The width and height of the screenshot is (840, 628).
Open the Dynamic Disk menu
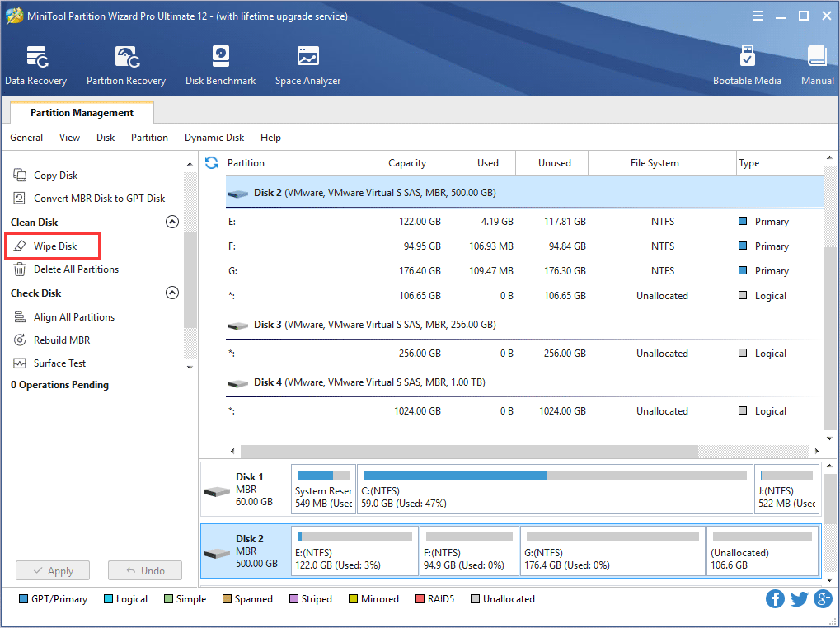click(214, 138)
